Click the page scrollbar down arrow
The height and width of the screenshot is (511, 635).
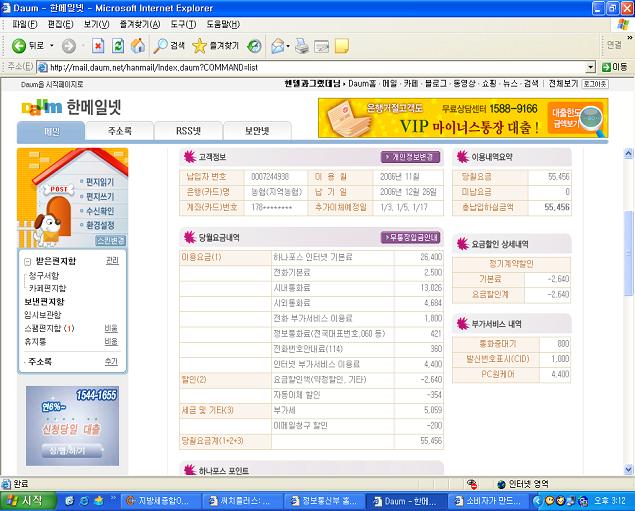click(629, 469)
